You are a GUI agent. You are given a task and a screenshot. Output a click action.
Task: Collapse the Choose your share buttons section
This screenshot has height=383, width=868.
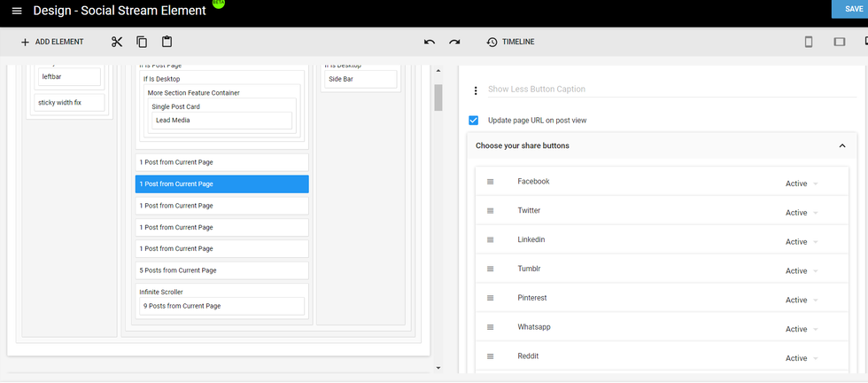tap(841, 145)
